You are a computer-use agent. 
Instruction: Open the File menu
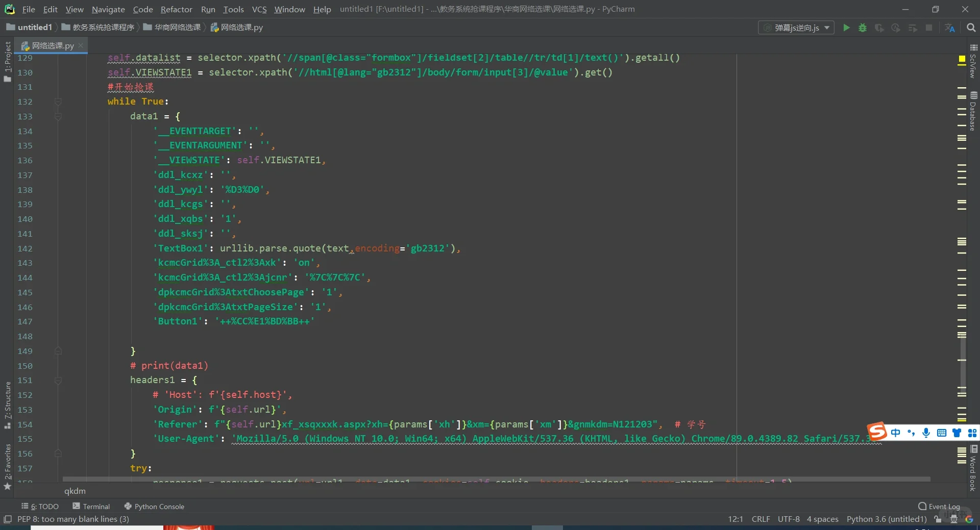pos(29,9)
